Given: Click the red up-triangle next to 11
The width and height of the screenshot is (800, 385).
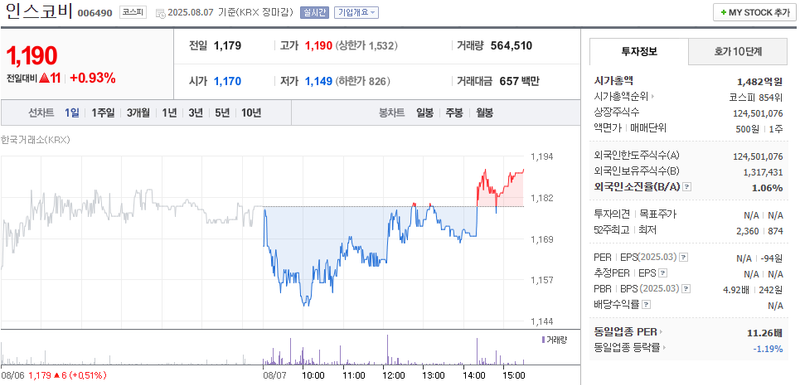Looking at the screenshot, I should click(x=44, y=78).
